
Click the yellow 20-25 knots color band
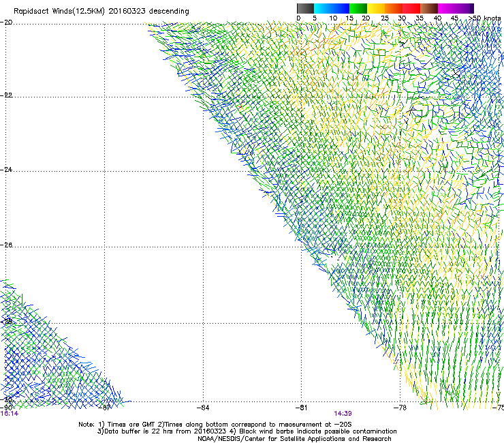point(376,8)
